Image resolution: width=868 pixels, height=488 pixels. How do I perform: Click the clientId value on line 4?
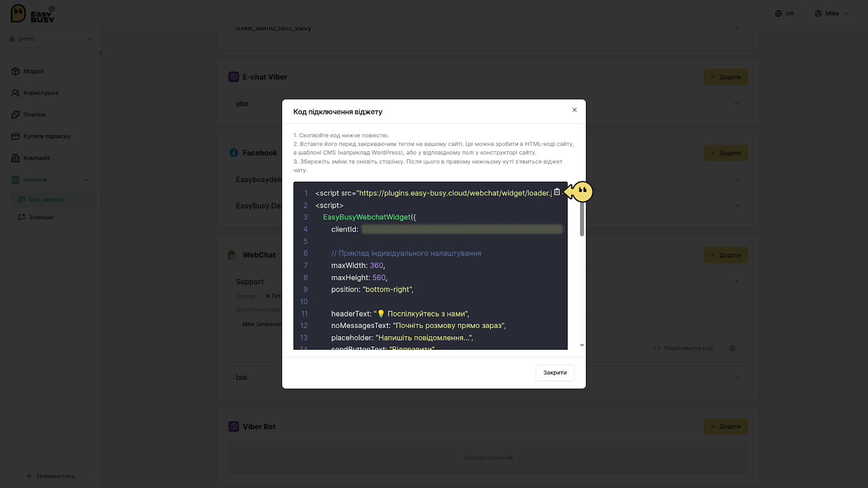(462, 229)
